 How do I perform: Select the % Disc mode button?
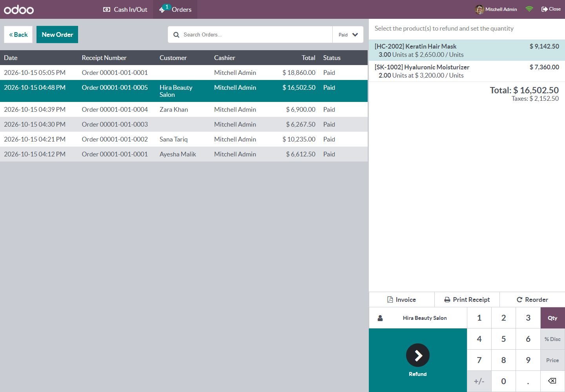click(x=552, y=339)
